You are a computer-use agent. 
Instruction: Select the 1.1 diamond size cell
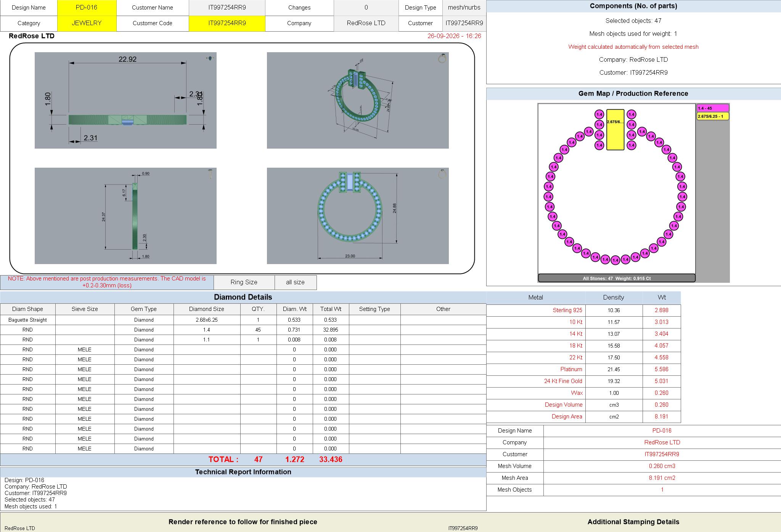click(x=207, y=340)
